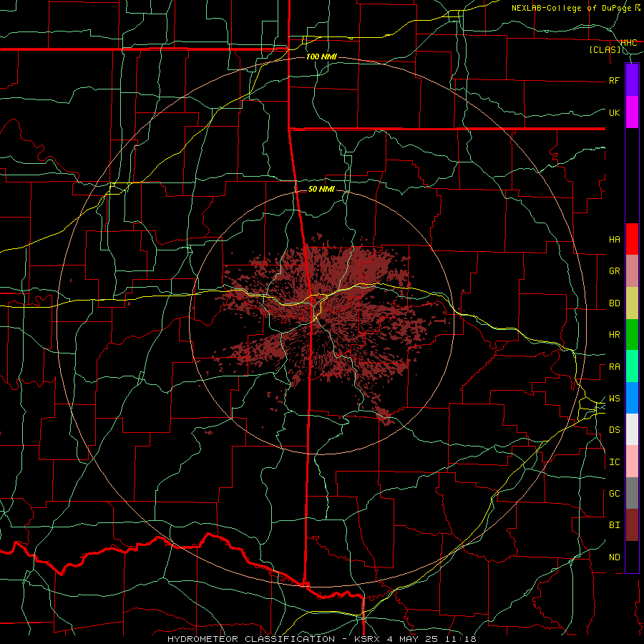Viewport: 644px width, 644px height.
Task: Click the HR green legend swatch
Action: (x=632, y=335)
